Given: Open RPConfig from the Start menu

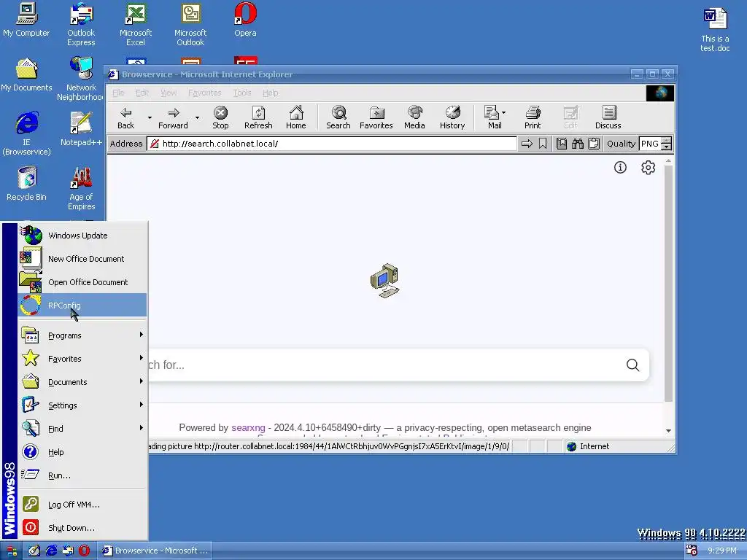Looking at the screenshot, I should point(82,306).
